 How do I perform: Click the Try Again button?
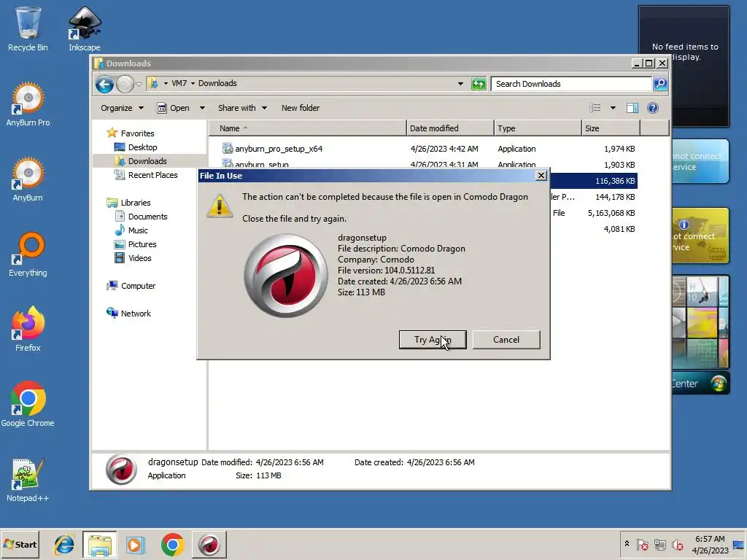click(433, 340)
